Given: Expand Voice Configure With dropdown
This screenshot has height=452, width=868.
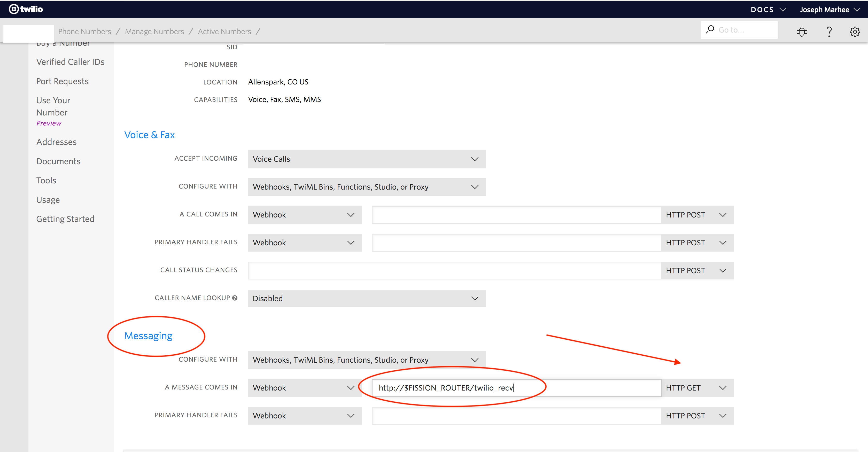Looking at the screenshot, I should 367,187.
